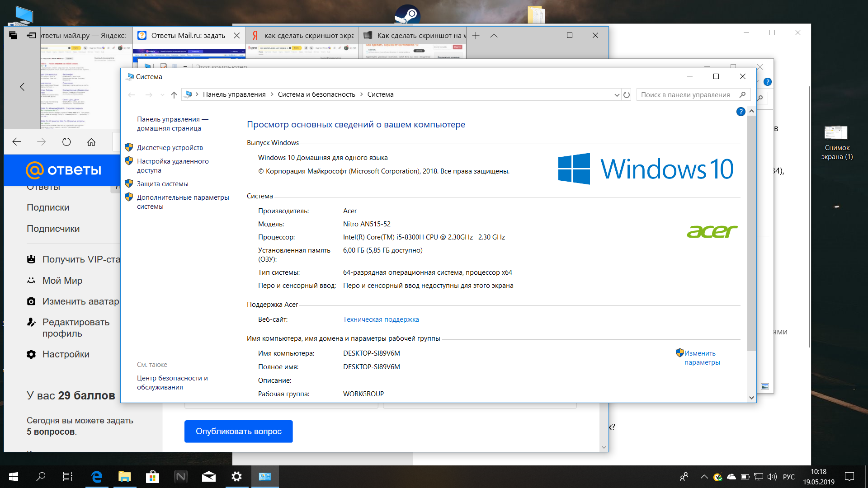Image resolution: width=868 pixels, height=488 pixels.
Task: Open Диспетчер устройств link
Action: (x=170, y=148)
